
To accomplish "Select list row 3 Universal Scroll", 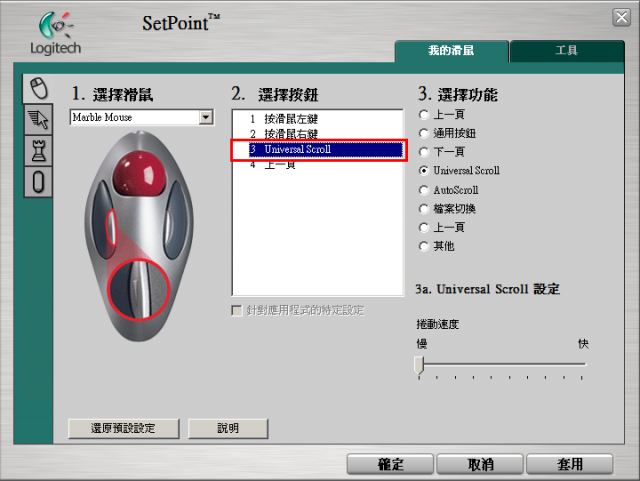I will [326, 149].
